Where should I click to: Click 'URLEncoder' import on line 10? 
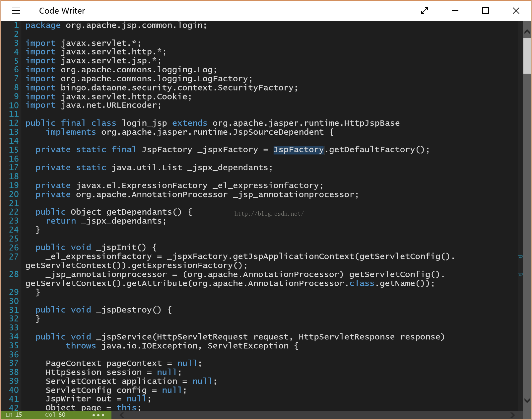132,105
